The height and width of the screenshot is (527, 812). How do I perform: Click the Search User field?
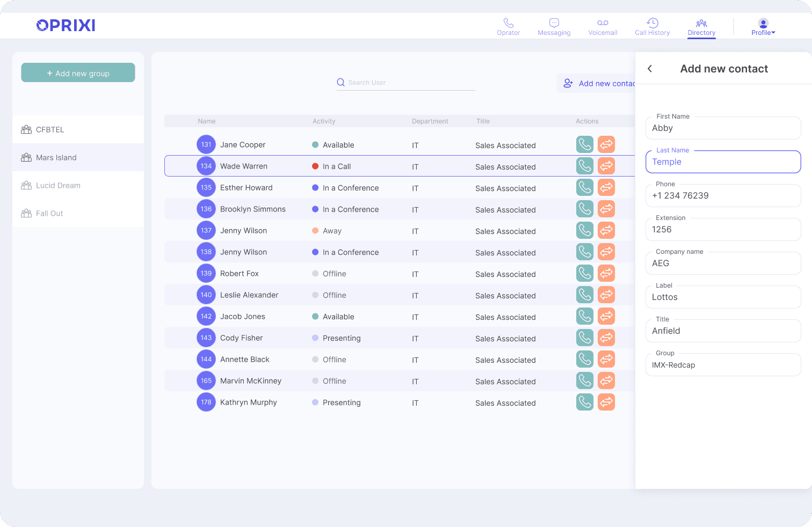(x=406, y=82)
